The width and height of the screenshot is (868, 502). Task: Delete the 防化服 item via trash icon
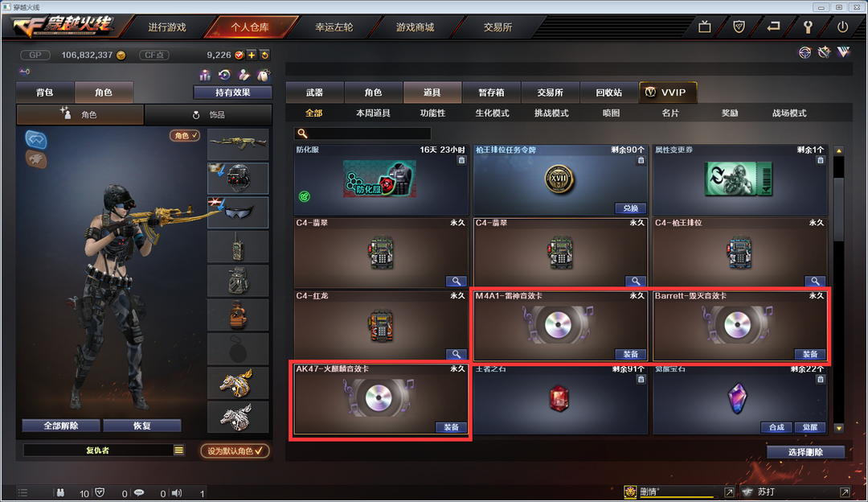pos(461,160)
